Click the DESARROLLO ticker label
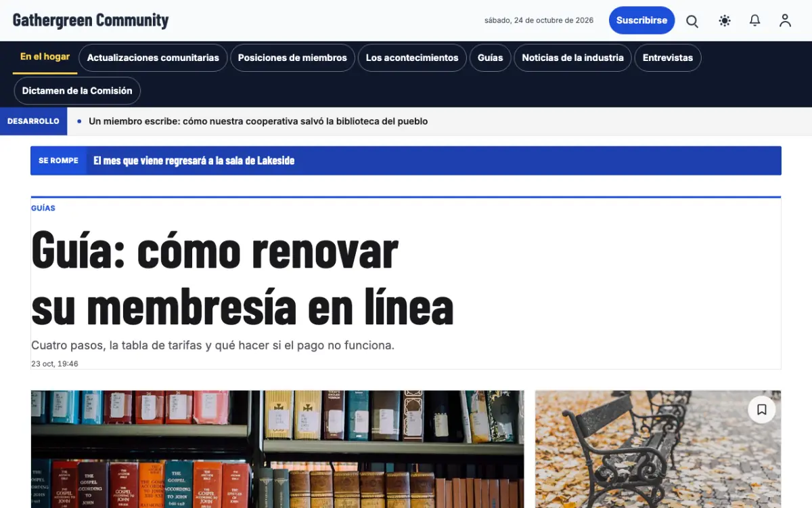812x508 pixels. 33,121
